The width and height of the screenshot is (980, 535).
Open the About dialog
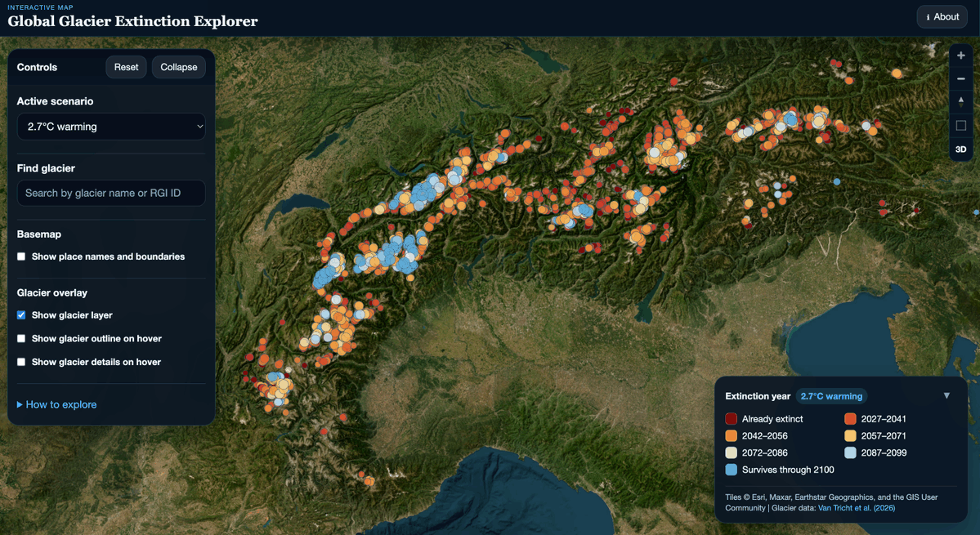coord(942,17)
